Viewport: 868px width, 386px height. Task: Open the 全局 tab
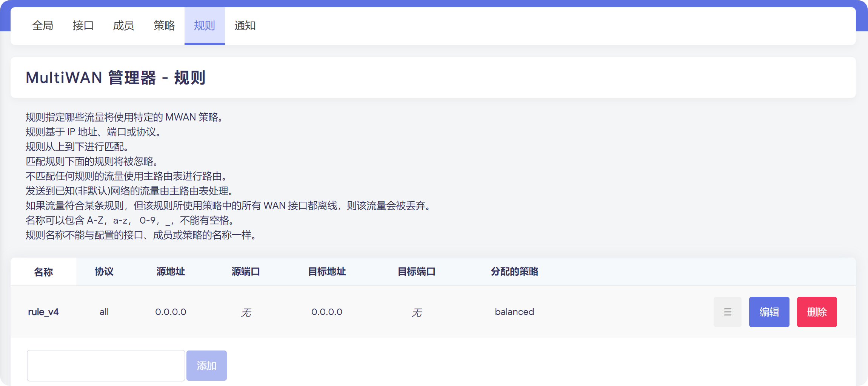43,26
